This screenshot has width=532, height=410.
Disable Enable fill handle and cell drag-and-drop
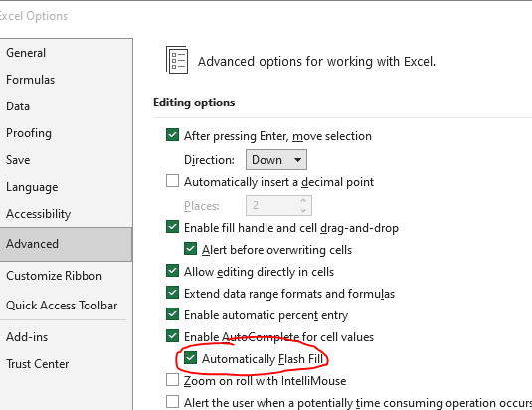pyautogui.click(x=172, y=227)
